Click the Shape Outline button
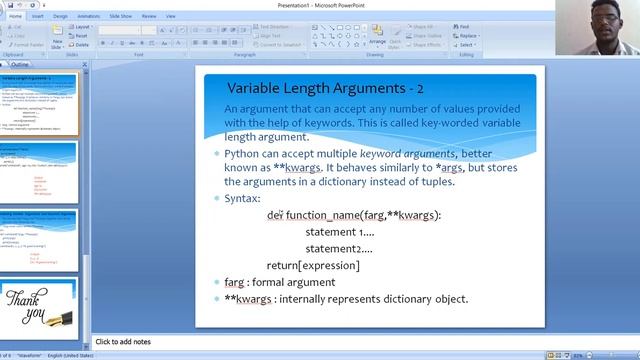The width and height of the screenshot is (640, 360). (424, 36)
